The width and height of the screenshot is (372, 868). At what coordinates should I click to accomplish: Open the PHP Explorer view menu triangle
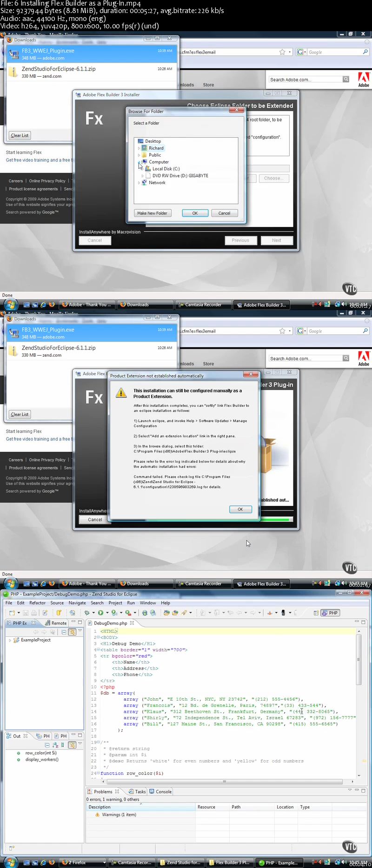tap(80, 631)
